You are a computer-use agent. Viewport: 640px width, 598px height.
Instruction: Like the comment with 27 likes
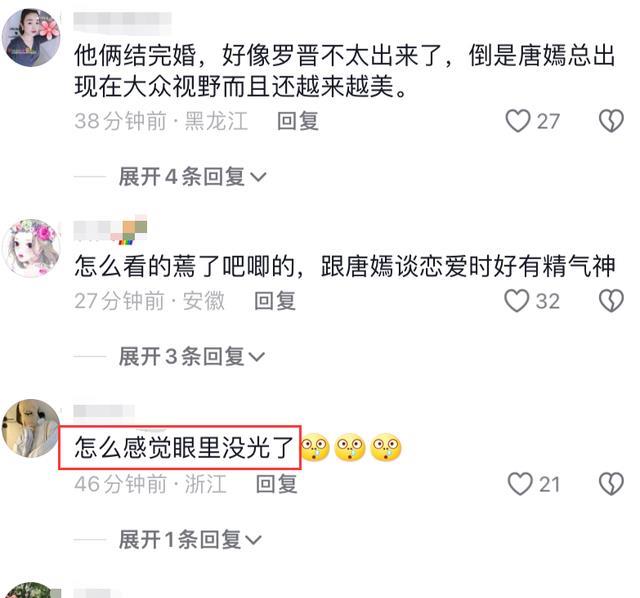518,121
